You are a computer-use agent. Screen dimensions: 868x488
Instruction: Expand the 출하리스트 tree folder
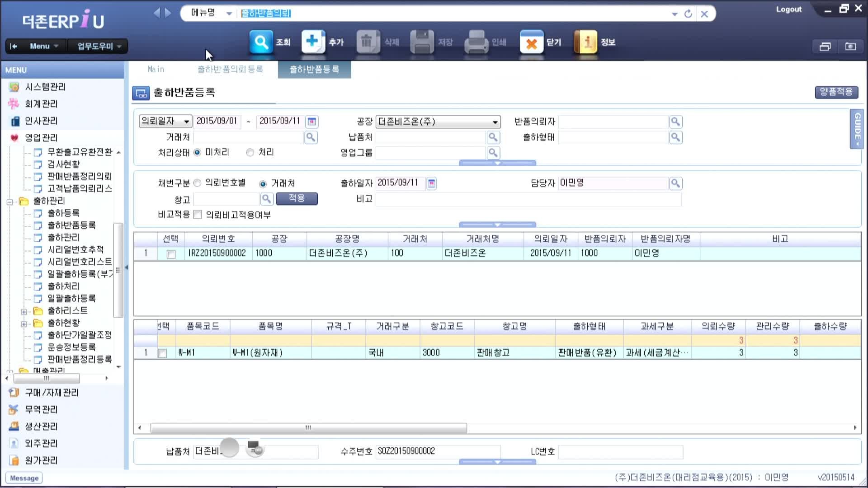coord(24,312)
